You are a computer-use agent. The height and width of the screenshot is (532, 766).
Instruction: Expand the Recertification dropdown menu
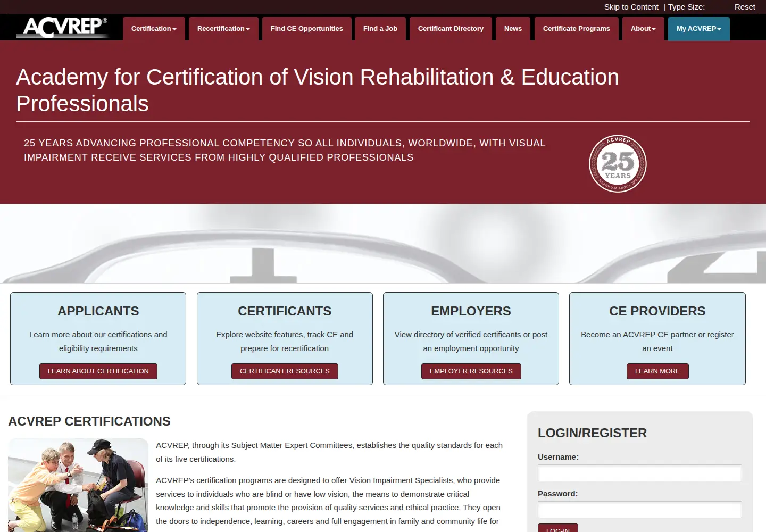223,29
